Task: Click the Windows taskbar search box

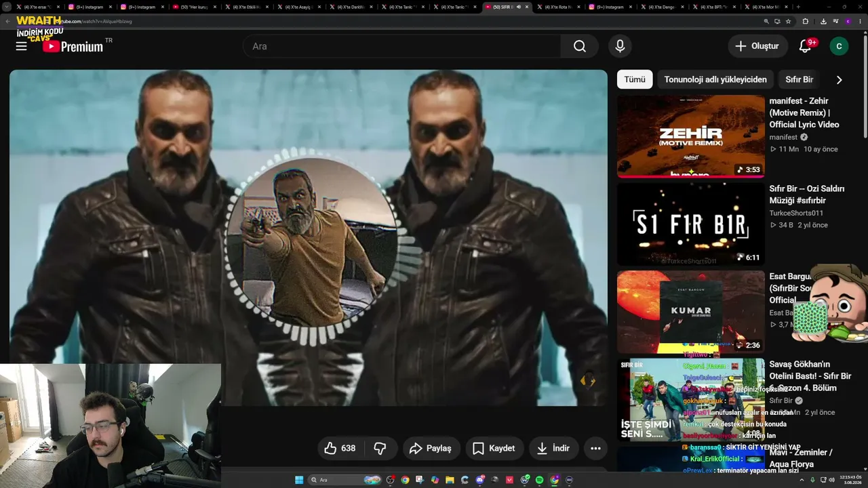Action: click(345, 480)
